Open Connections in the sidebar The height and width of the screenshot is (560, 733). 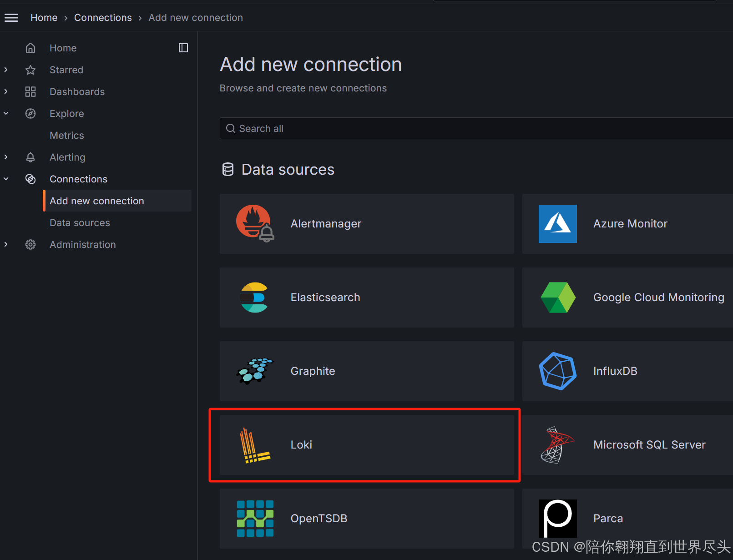tap(78, 179)
